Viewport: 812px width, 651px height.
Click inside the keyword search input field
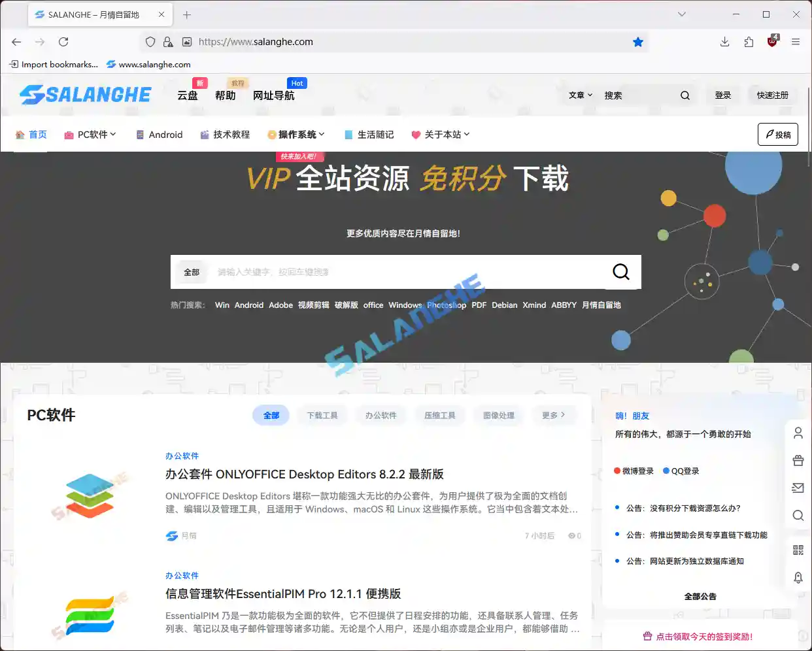pos(392,272)
